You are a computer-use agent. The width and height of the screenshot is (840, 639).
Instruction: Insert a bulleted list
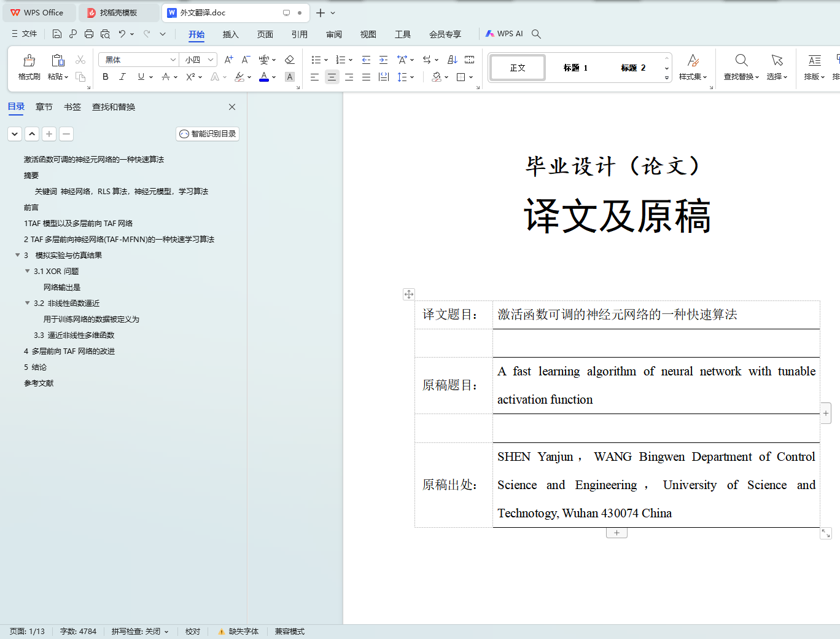(x=316, y=60)
